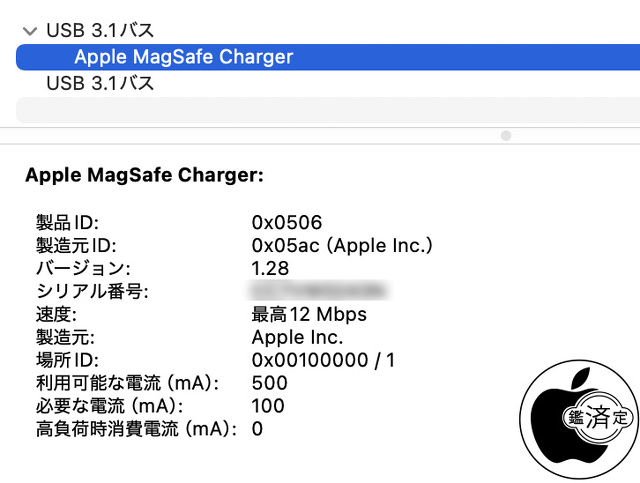Click the split pane divider handle dot
This screenshot has height=483, width=640.
505,135
